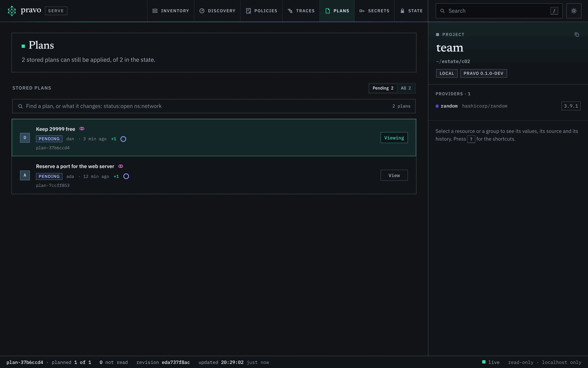Switch to the Policies tab

click(x=262, y=11)
